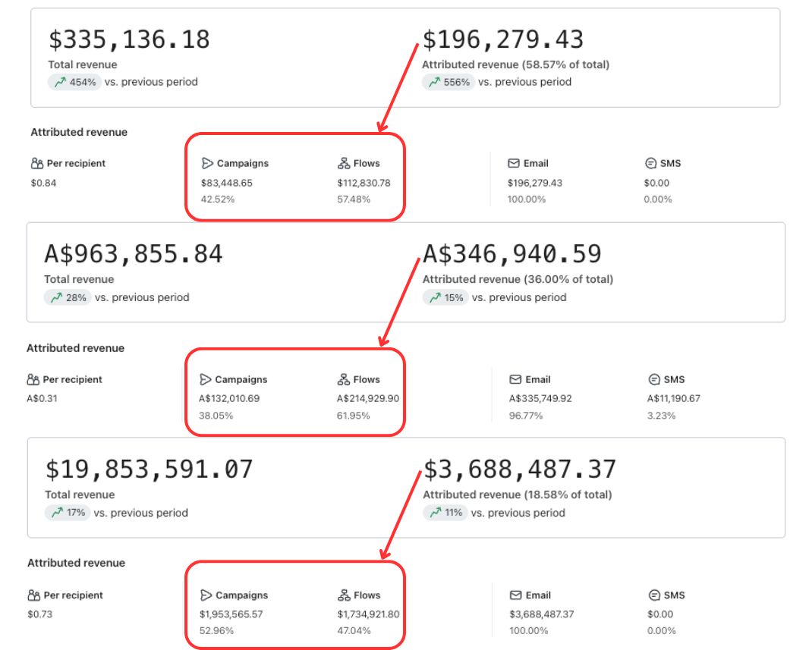
Task: Click the 96.77% email percentage
Action: click(x=526, y=416)
